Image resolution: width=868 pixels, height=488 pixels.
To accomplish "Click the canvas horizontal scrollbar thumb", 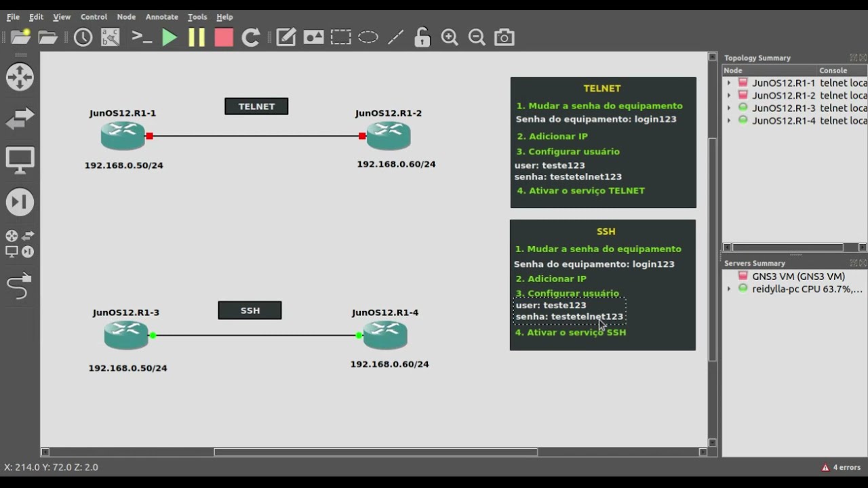I will (376, 452).
